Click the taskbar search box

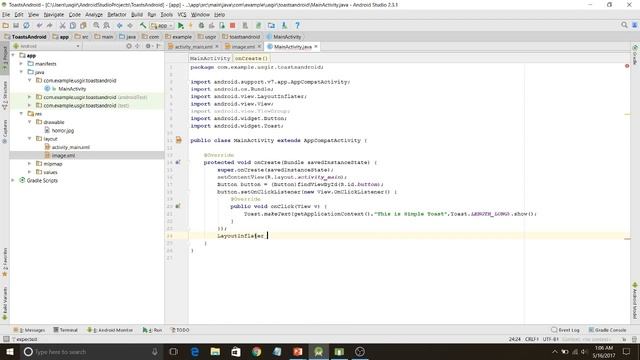pyautogui.click(x=91, y=351)
